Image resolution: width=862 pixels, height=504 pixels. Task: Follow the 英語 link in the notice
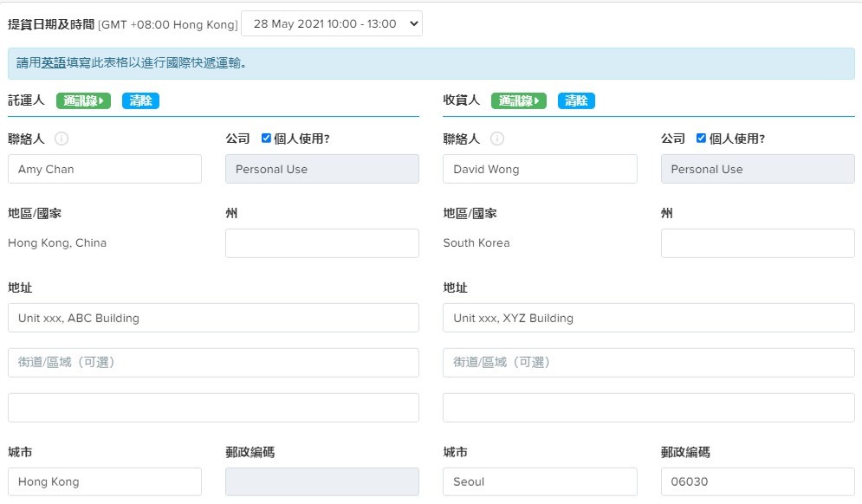click(54, 63)
